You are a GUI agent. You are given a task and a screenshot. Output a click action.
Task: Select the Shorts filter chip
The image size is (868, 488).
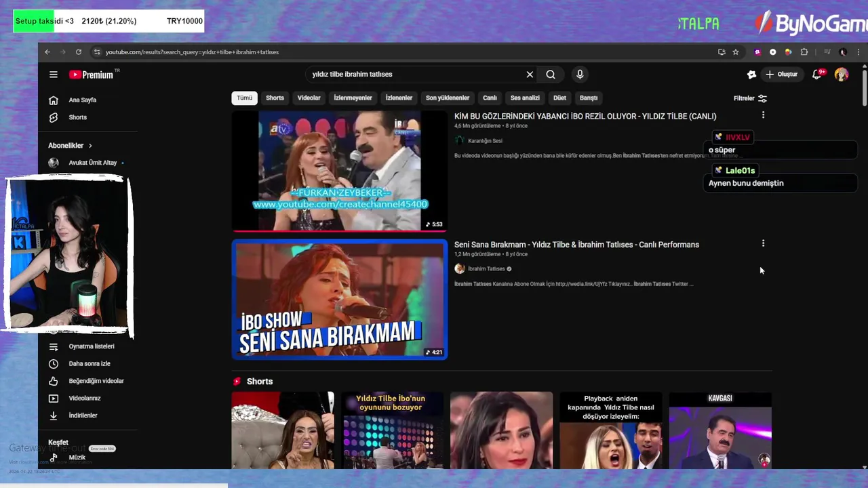pyautogui.click(x=275, y=98)
